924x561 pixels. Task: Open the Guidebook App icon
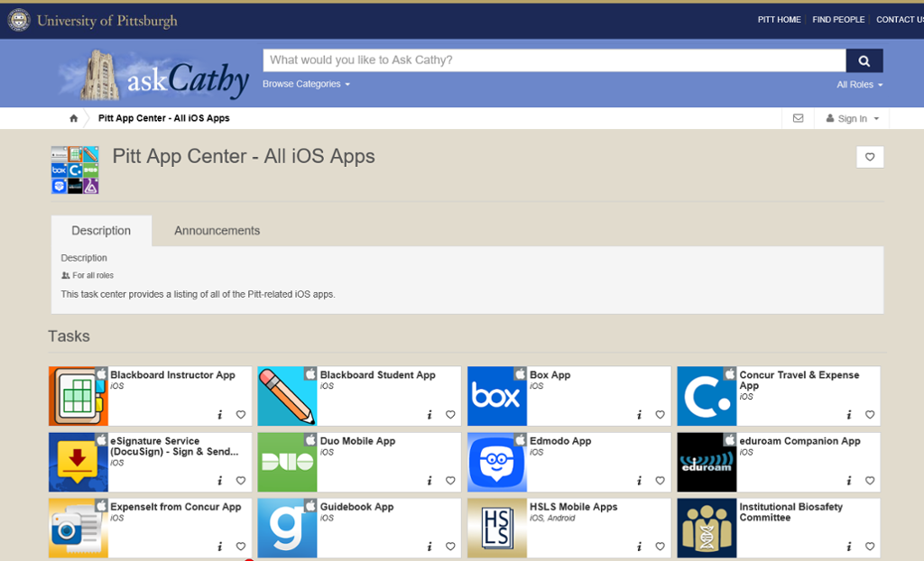point(287,528)
